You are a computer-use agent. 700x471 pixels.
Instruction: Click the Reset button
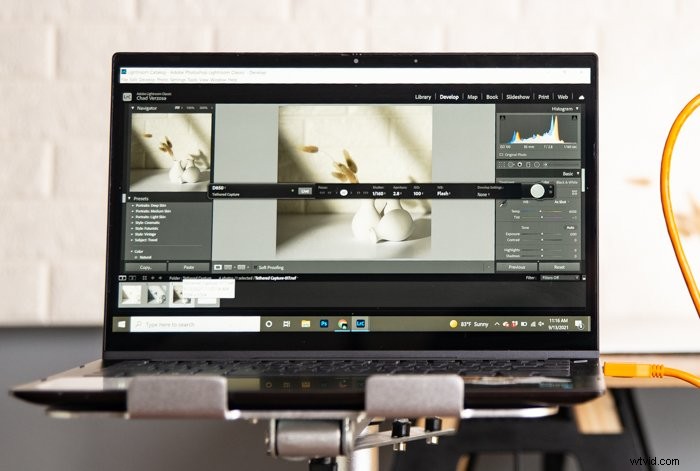coord(559,267)
